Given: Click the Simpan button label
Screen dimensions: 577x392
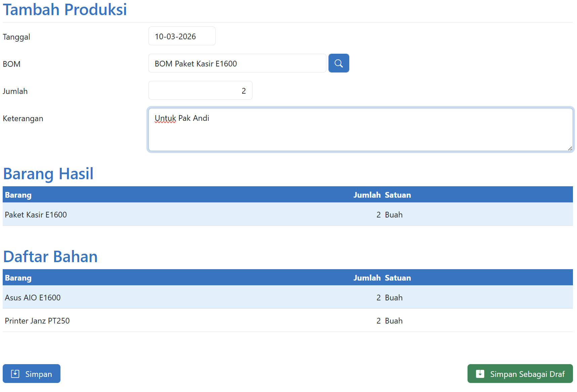Looking at the screenshot, I should (39, 374).
